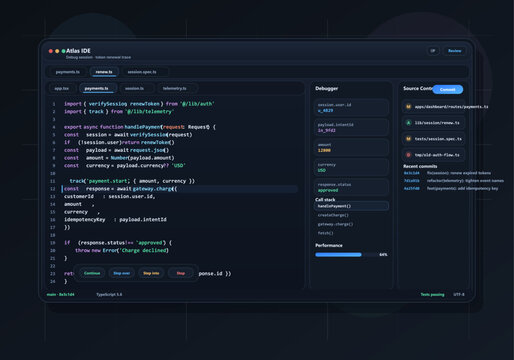Image resolution: width=514 pixels, height=360 pixels.
Task: Stop the debug session
Action: [x=181, y=273]
